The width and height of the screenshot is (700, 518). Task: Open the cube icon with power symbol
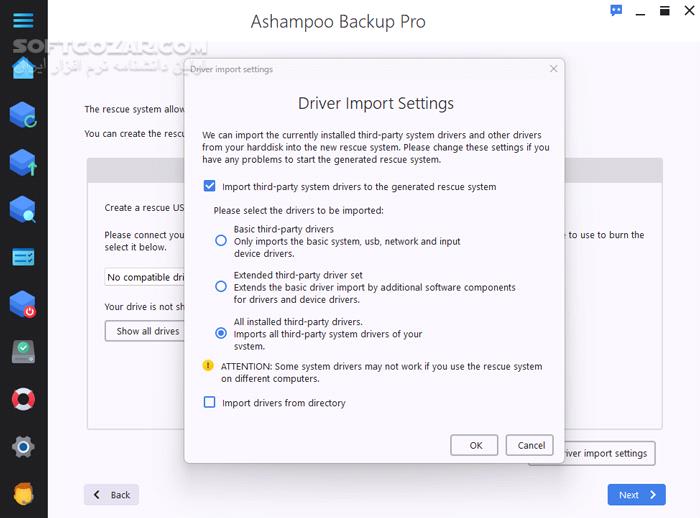click(x=23, y=305)
